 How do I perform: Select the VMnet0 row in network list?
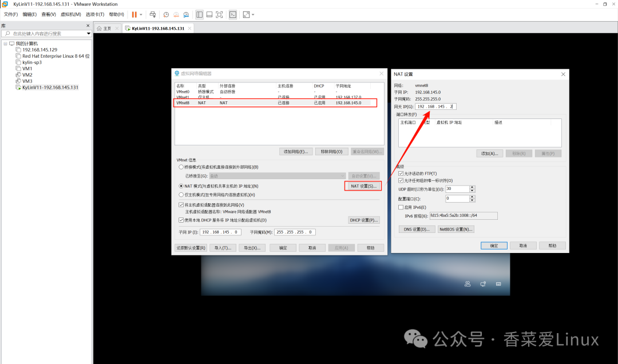click(279, 92)
